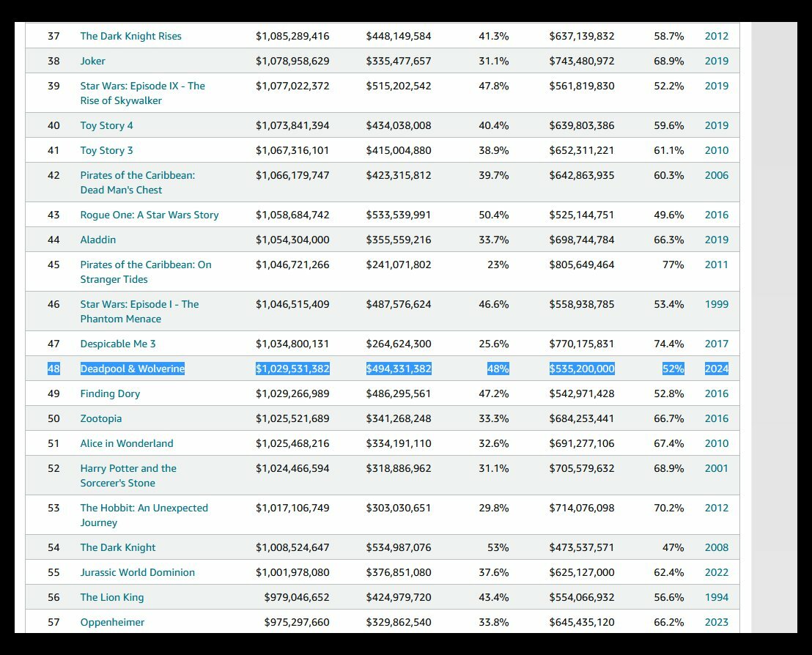Select The Lion King domestic $424,979,720
The height and width of the screenshot is (655, 812).
coord(398,597)
